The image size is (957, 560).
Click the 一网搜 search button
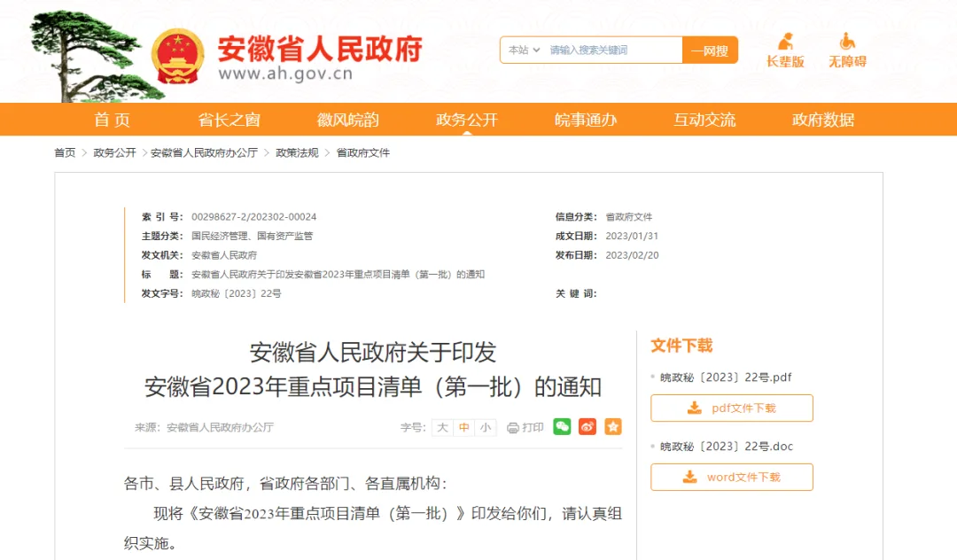(710, 50)
